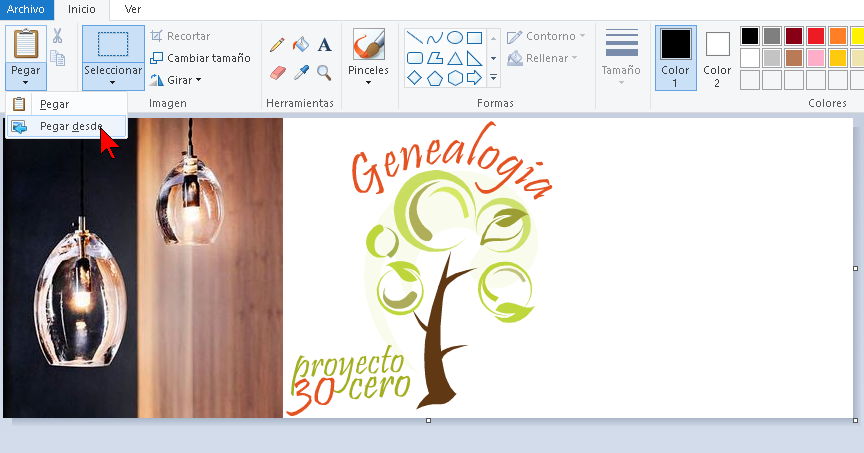Open the Seleccionar dropdown arrow

pyautogui.click(x=112, y=83)
